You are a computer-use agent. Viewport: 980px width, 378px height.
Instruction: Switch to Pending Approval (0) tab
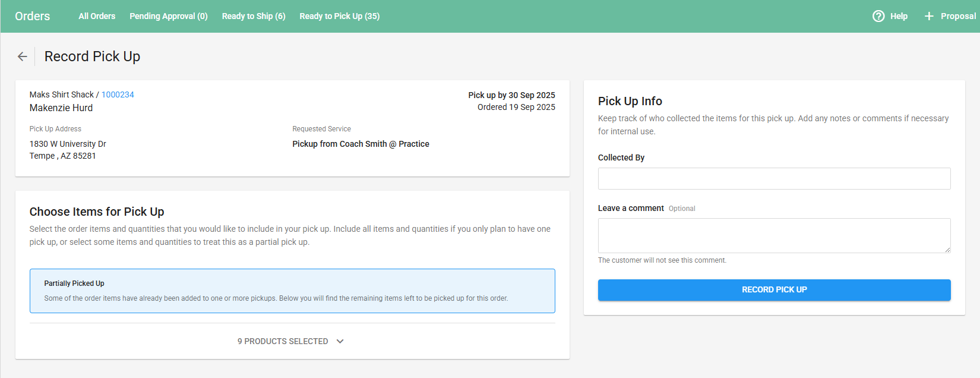pos(169,16)
